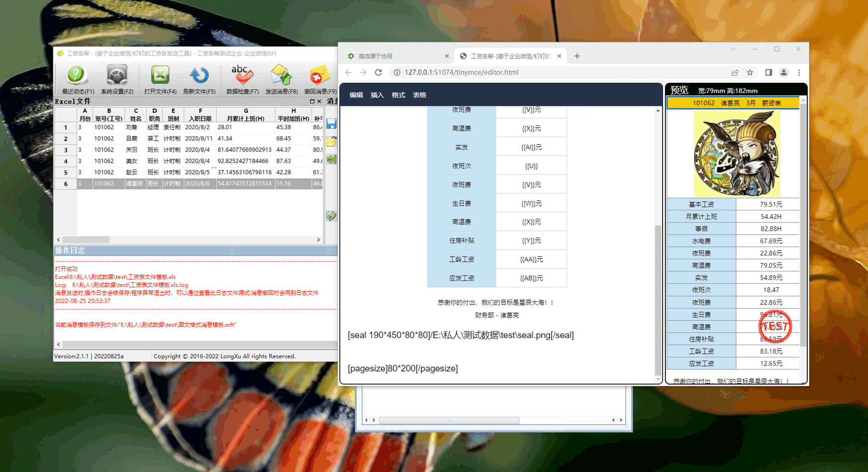Click cell 吕蒙 in grid
Viewport: 868px width, 472px height.
tap(134, 139)
